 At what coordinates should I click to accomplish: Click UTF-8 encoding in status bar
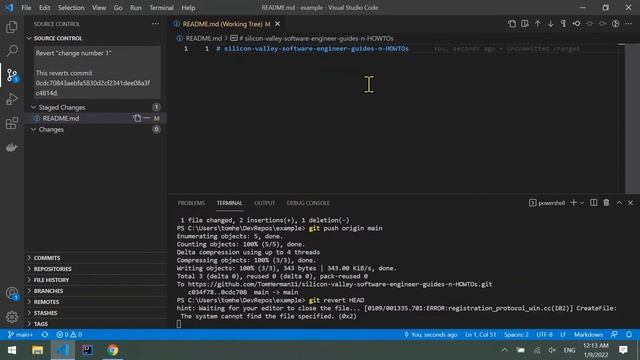click(x=544, y=335)
